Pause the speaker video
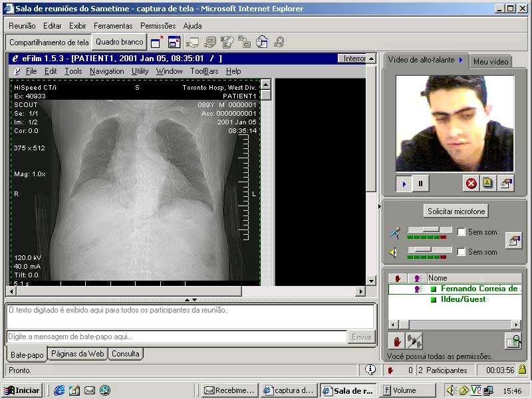 [x=421, y=184]
